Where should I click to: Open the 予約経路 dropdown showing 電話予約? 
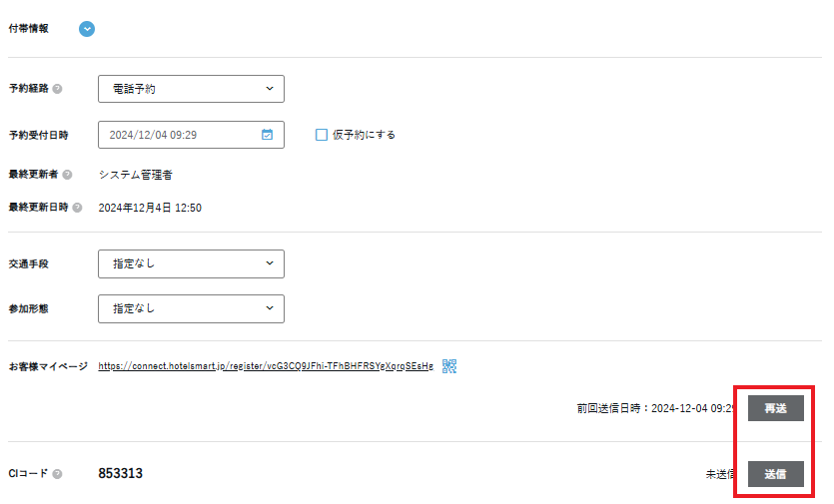[x=191, y=89]
